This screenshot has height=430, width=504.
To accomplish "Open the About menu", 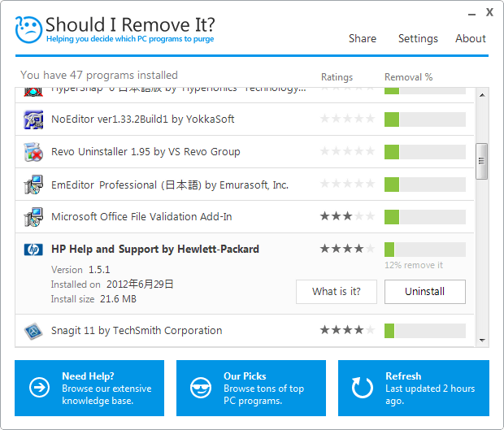I will tap(470, 38).
